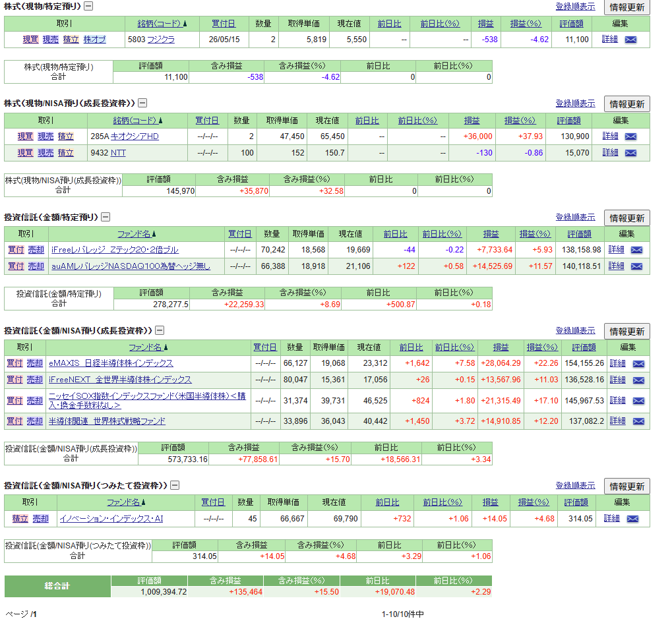Click 登録順表示 link in 投資信託 特定預り section

[x=575, y=217]
